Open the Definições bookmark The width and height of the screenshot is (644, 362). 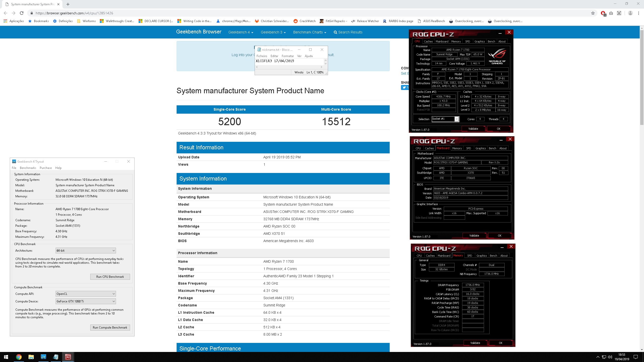click(63, 21)
